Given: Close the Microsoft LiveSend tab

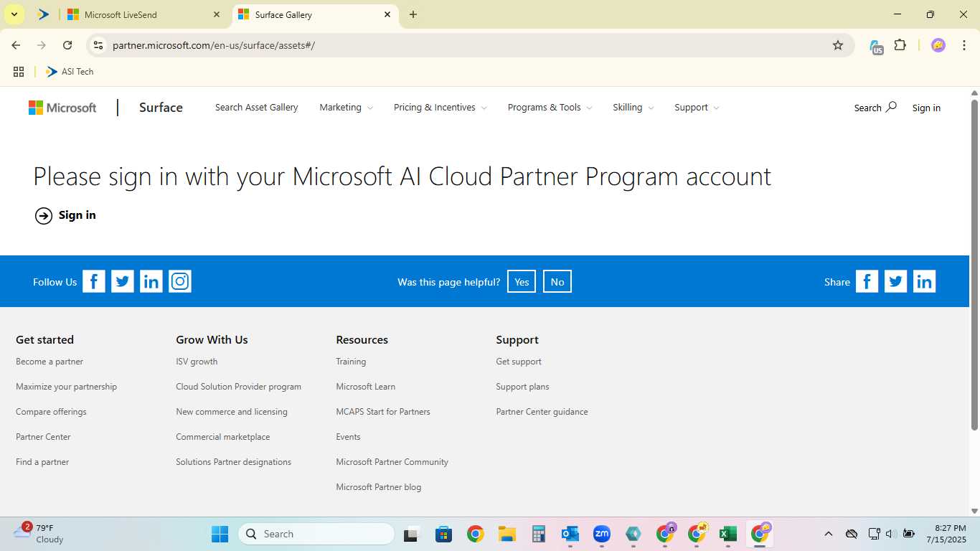Looking at the screenshot, I should pos(216,14).
